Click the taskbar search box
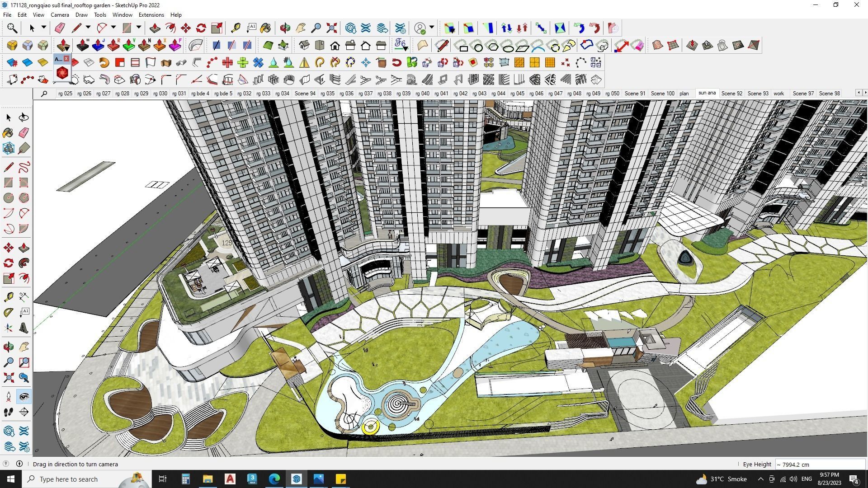 (86, 479)
